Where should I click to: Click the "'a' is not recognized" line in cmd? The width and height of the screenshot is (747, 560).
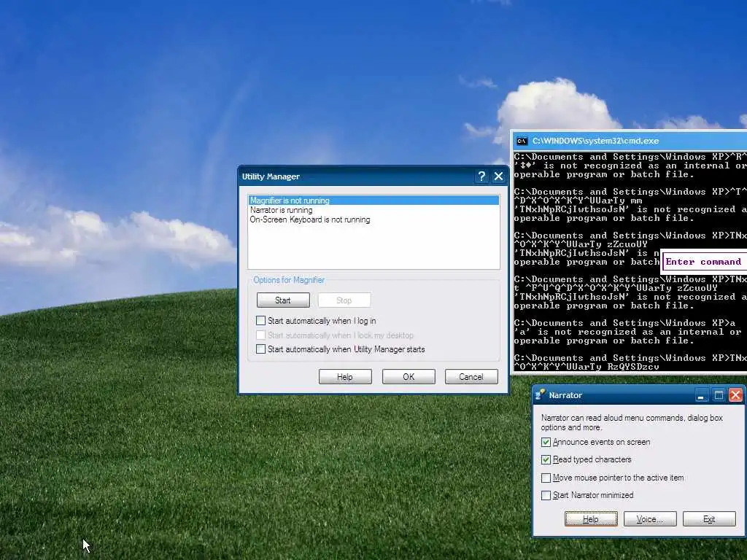click(629, 332)
